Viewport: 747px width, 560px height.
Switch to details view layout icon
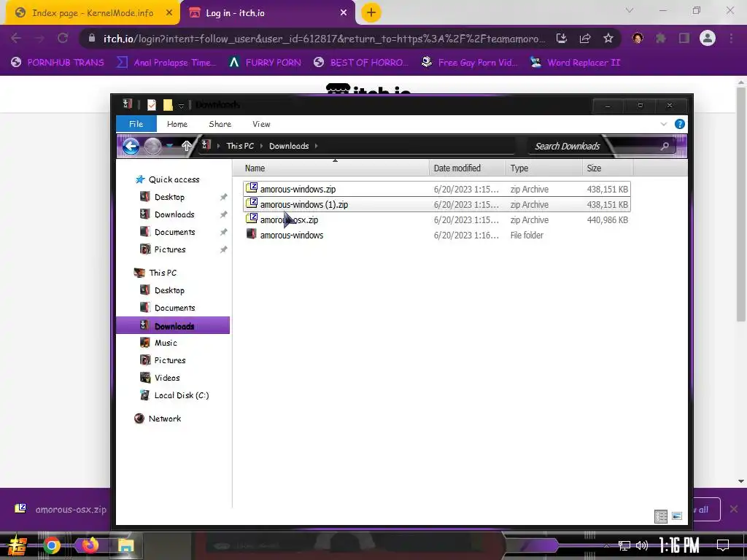[661, 516]
